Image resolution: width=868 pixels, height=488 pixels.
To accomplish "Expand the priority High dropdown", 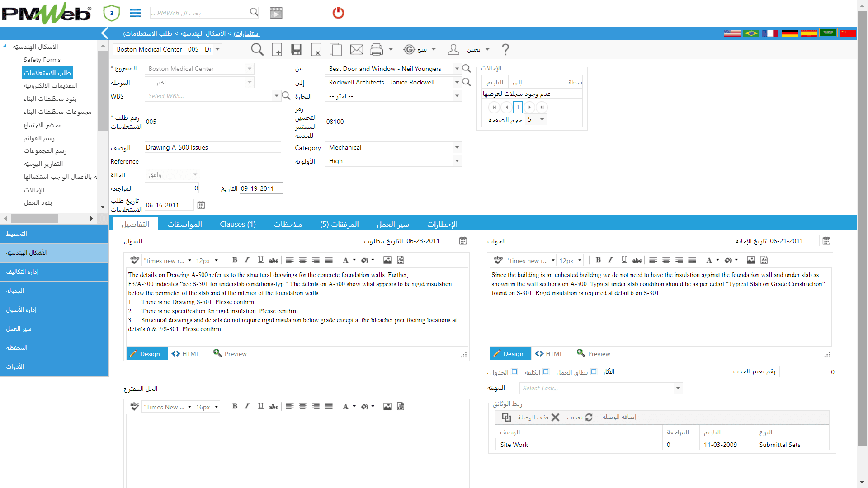I will (457, 161).
